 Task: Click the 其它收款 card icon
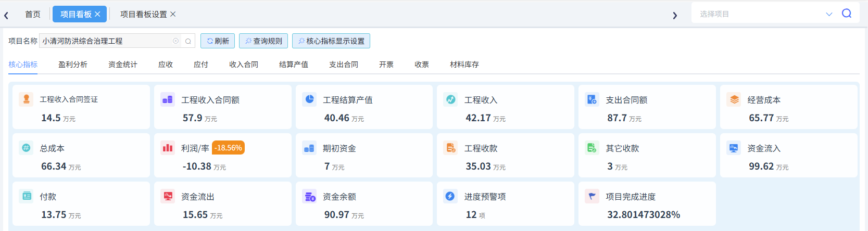[592, 148]
